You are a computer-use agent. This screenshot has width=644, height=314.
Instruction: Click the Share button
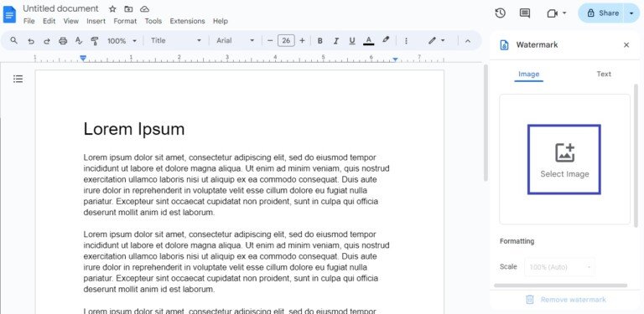pos(603,13)
